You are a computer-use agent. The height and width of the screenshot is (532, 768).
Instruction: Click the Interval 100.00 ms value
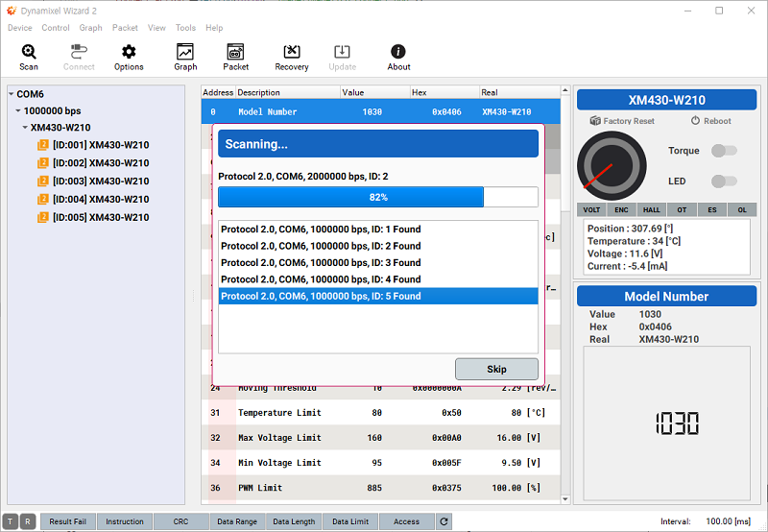pyautogui.click(x=728, y=521)
